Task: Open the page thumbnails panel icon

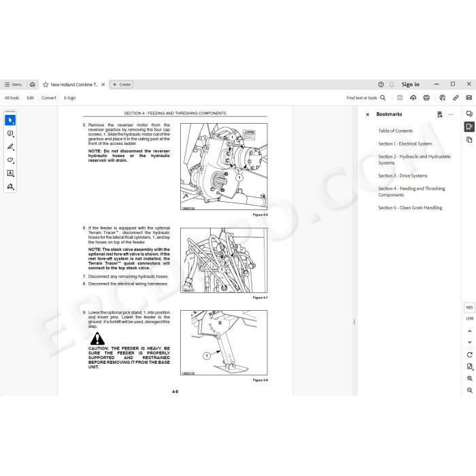Action: click(469, 139)
